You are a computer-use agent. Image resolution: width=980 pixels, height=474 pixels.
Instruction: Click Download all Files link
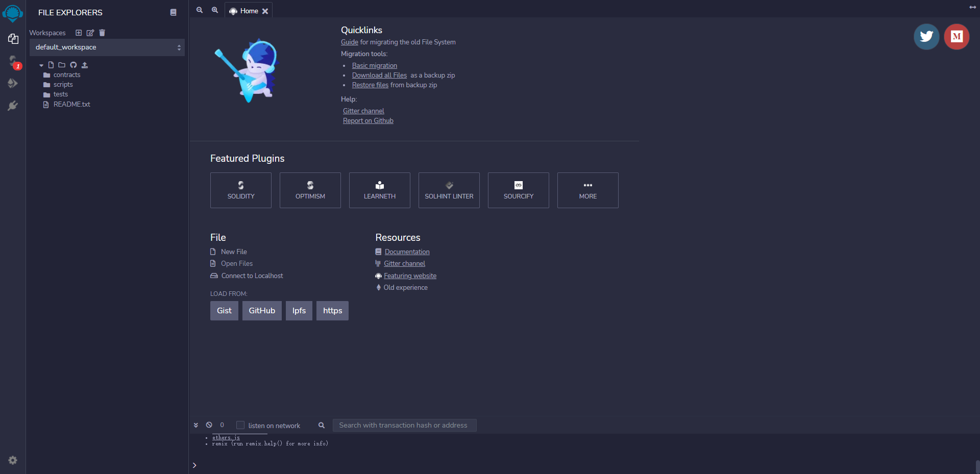pos(379,75)
